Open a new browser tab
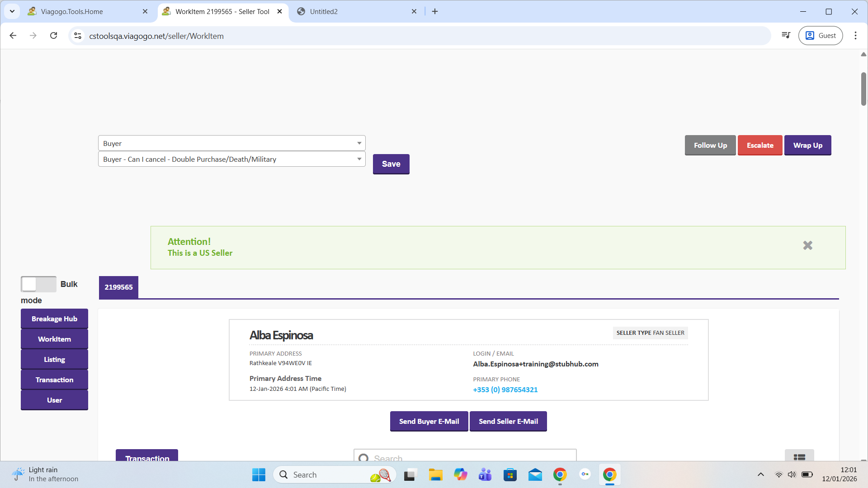 (435, 11)
